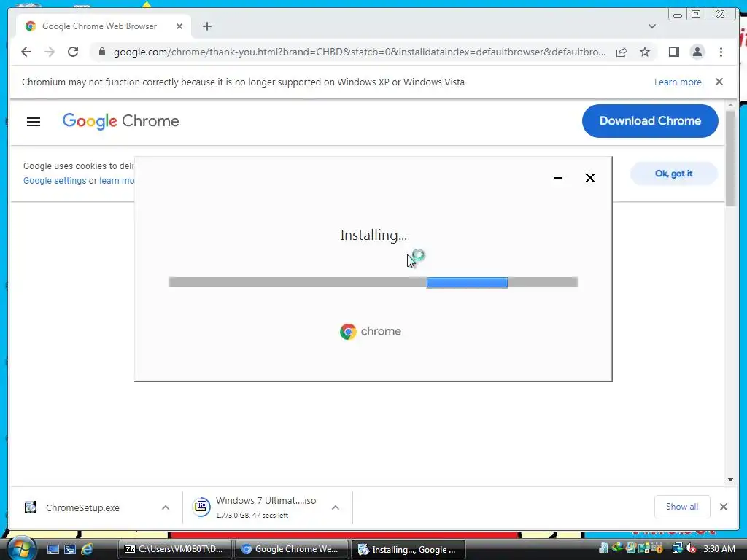Open a new tab with the plus button

206,27
